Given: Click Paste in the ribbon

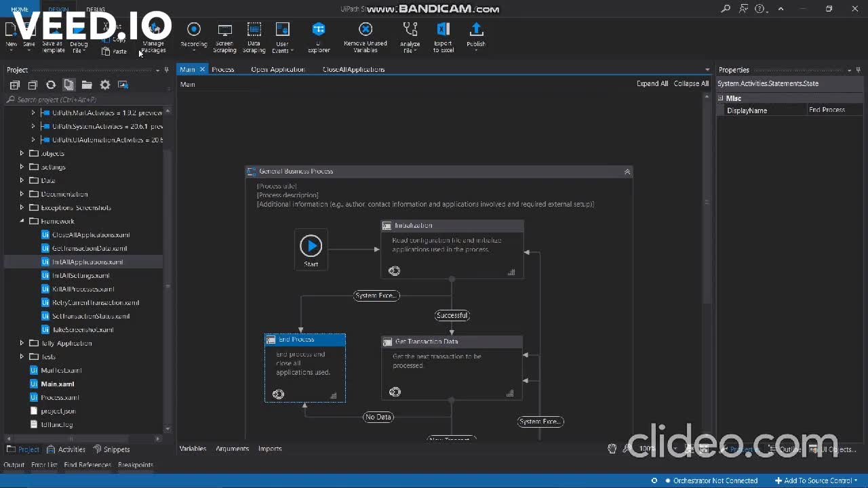Looking at the screenshot, I should click(115, 52).
